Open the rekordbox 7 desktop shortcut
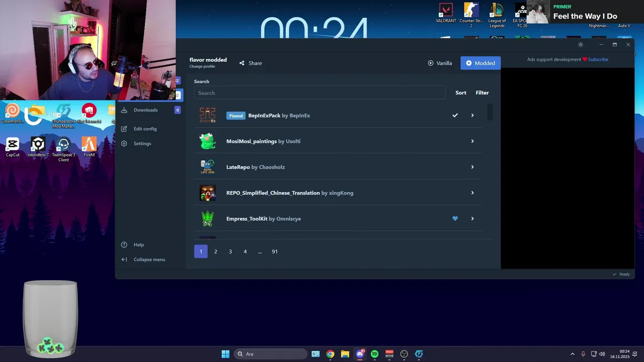The height and width of the screenshot is (362, 644). [x=38, y=147]
